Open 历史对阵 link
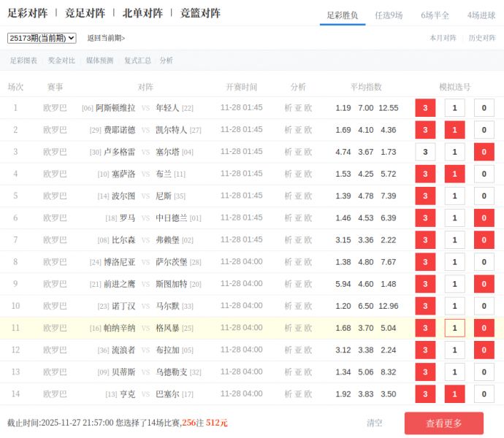Image resolution: width=504 pixels, height=438 pixels. coord(481,38)
